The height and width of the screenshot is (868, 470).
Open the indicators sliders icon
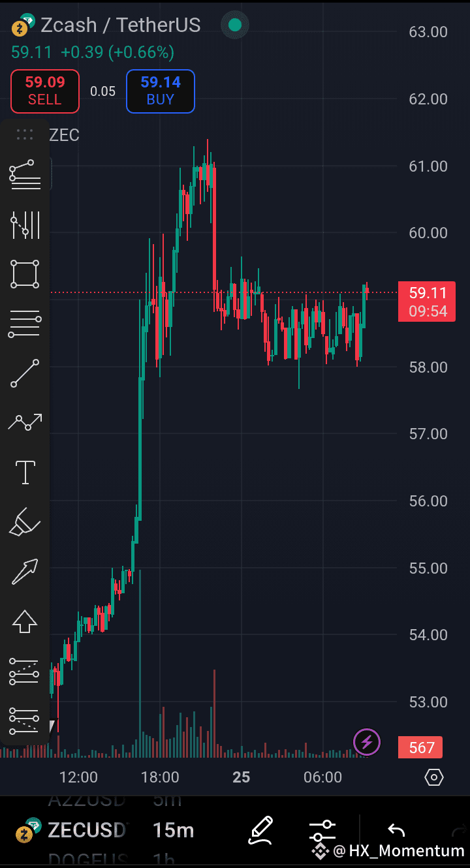point(322,831)
